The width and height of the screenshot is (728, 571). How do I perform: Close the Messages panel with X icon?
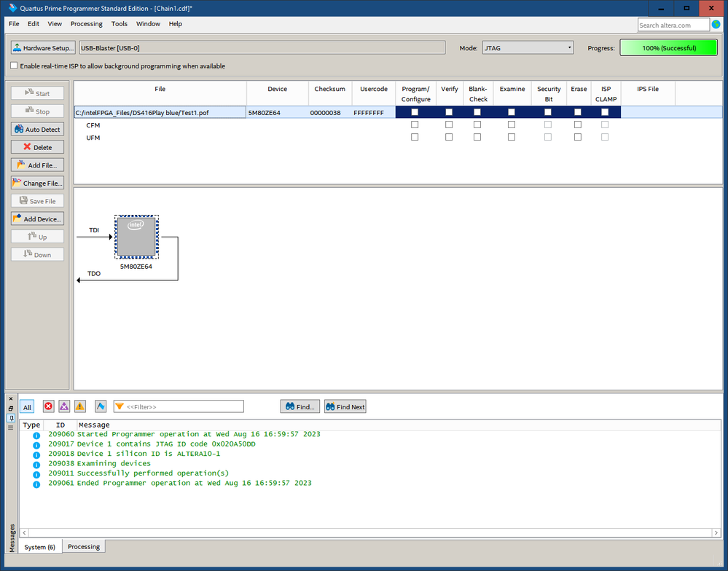(11, 398)
